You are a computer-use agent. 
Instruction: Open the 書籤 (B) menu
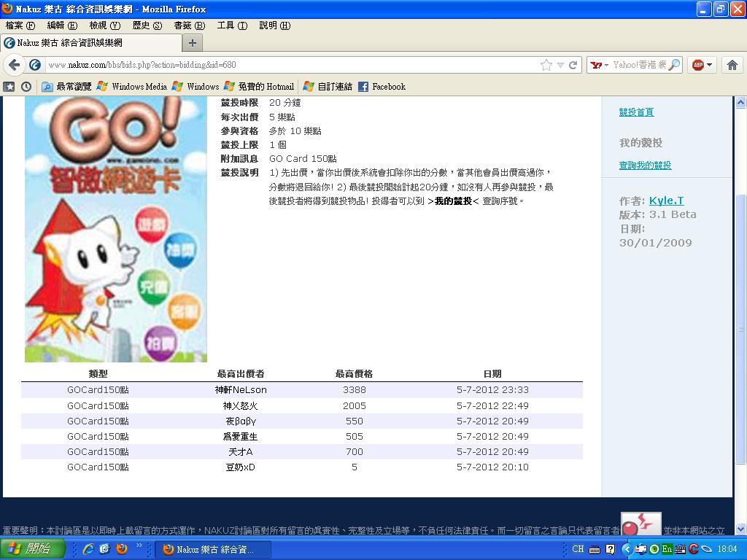point(189,26)
